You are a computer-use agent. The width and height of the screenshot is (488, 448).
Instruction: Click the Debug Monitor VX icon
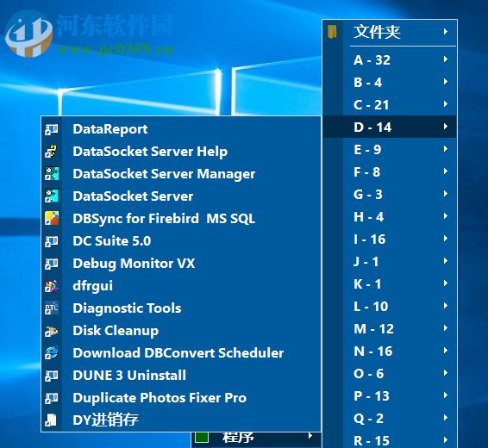click(x=52, y=264)
